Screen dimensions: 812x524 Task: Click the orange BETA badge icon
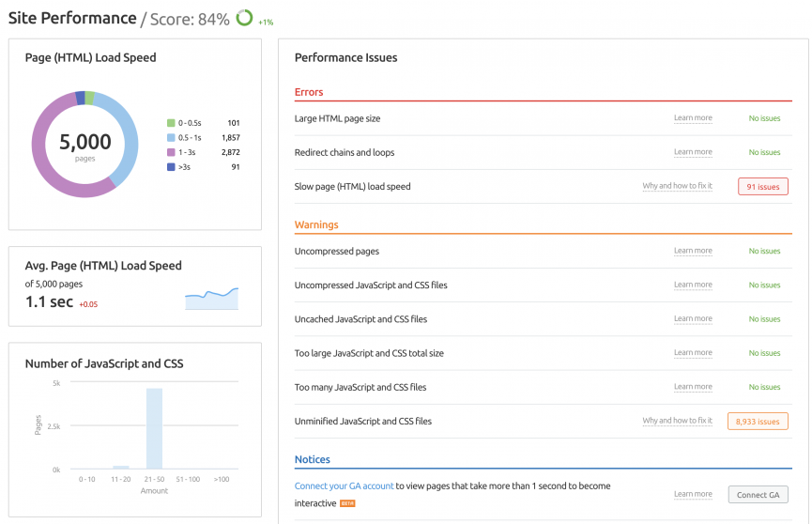(347, 503)
